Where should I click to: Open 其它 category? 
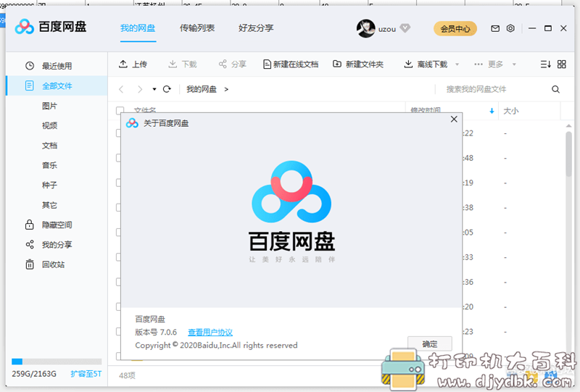click(49, 205)
